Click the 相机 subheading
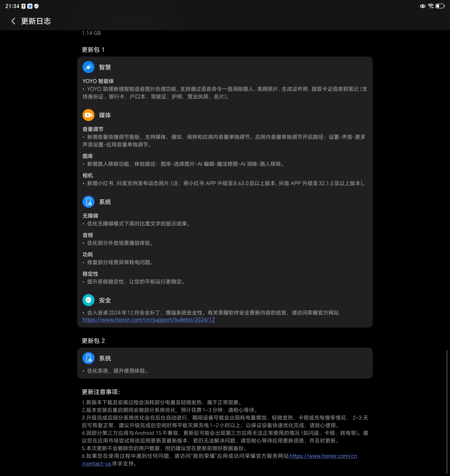The image size is (450, 476). pos(88,175)
